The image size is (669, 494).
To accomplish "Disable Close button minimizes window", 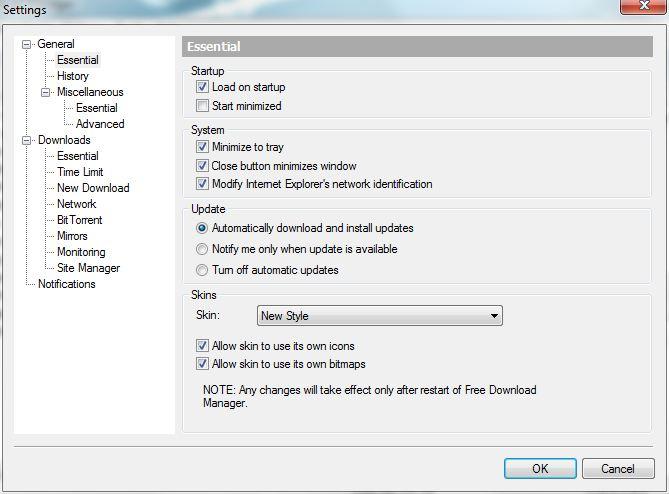I will coord(202,166).
